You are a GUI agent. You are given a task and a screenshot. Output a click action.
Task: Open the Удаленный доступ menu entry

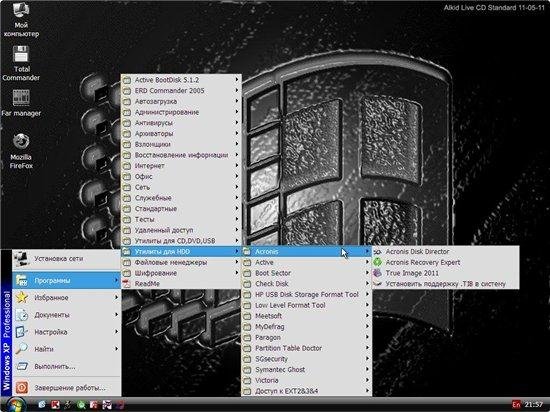point(181,230)
